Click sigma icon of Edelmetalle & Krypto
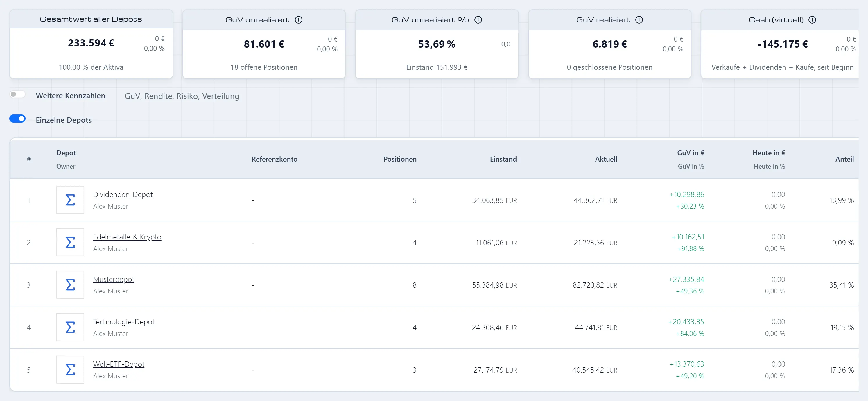 70,242
